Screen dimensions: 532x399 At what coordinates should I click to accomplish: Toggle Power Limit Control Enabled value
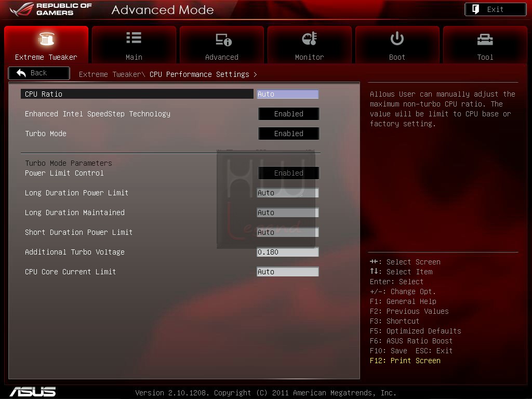click(289, 173)
